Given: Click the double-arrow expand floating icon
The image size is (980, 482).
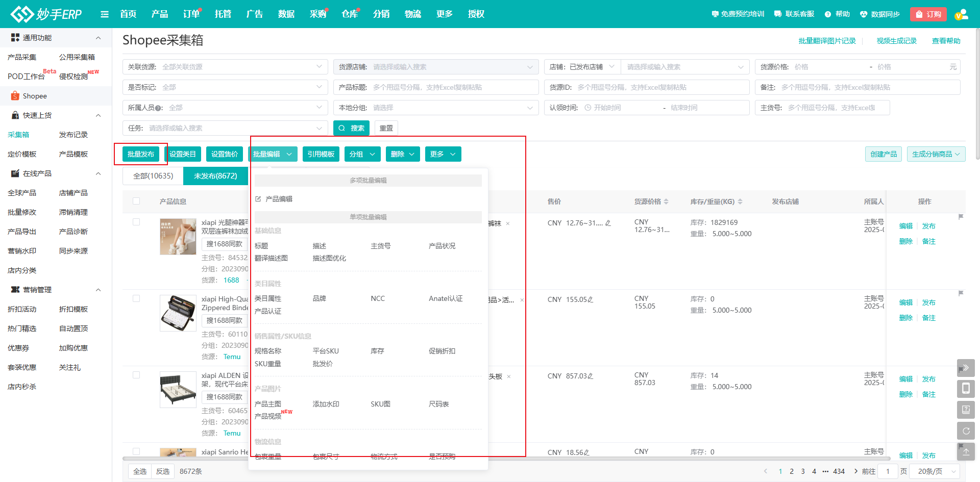Looking at the screenshot, I should 966,368.
